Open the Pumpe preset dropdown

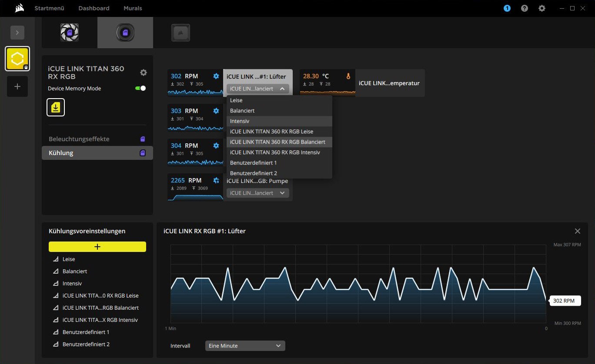coord(258,193)
